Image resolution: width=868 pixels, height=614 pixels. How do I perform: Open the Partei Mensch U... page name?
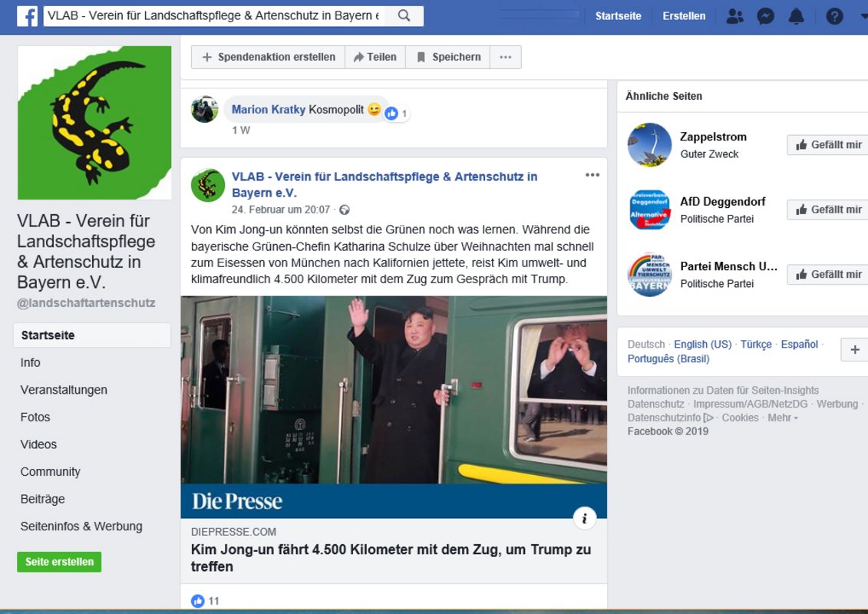click(x=728, y=266)
